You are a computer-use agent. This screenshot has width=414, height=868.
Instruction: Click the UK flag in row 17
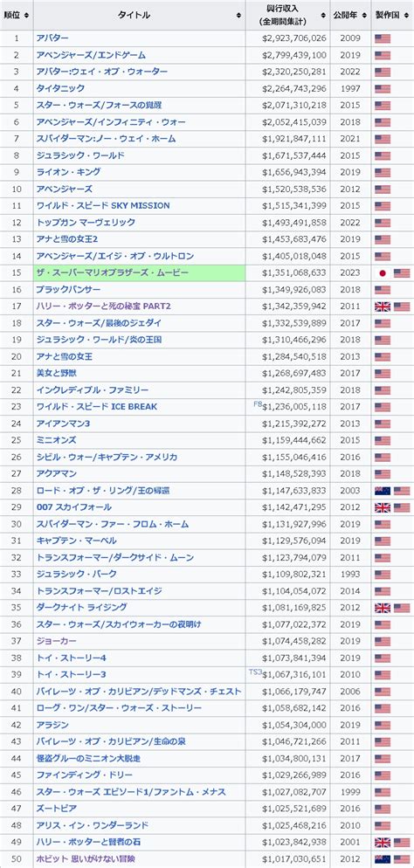(x=383, y=307)
